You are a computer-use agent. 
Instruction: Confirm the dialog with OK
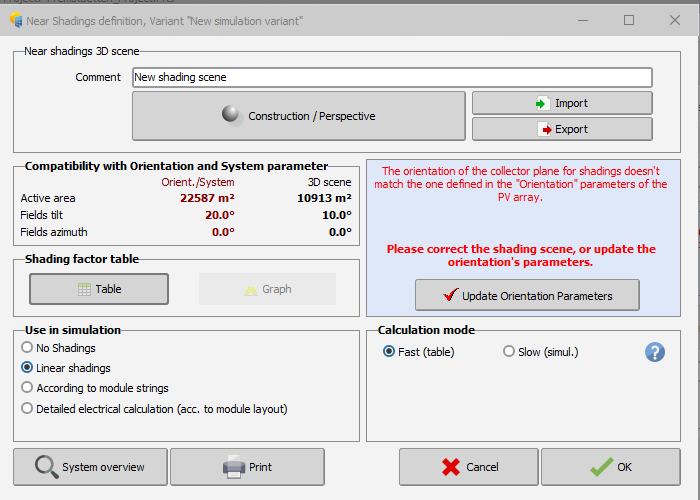coord(611,467)
